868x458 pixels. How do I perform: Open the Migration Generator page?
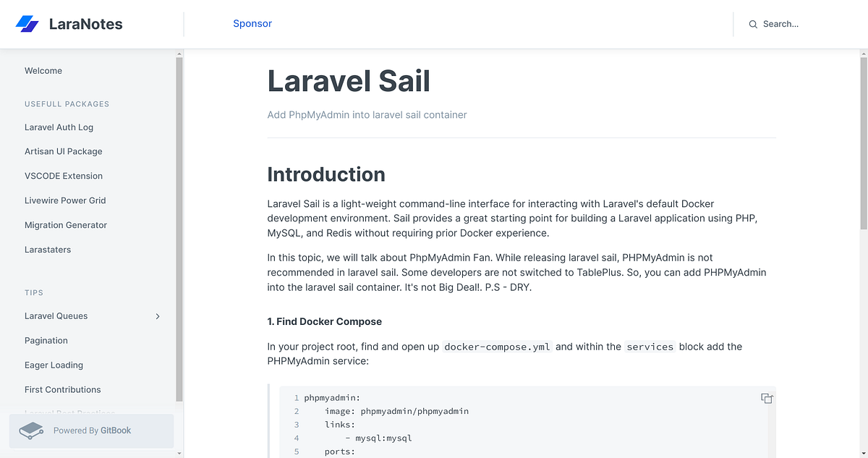66,225
